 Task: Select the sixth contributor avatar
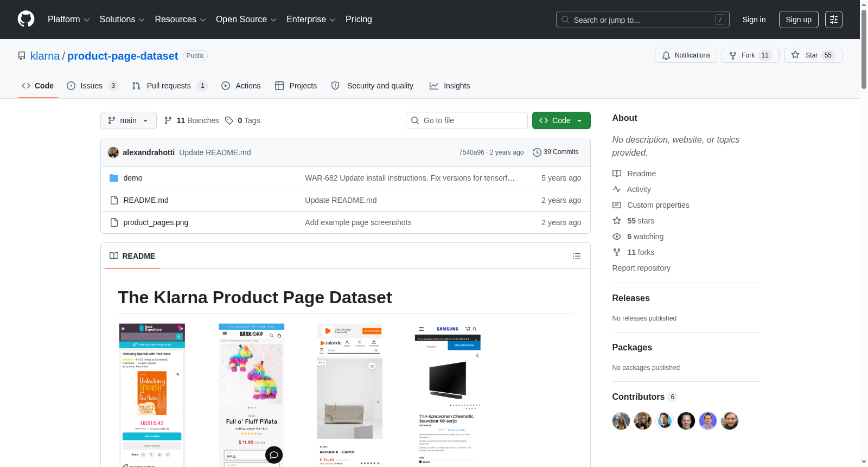point(730,421)
